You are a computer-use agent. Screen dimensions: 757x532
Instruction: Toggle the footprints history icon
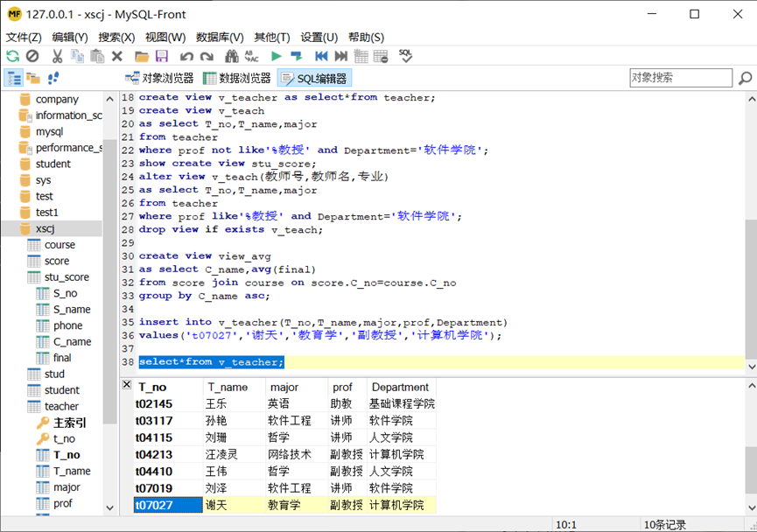pos(52,78)
